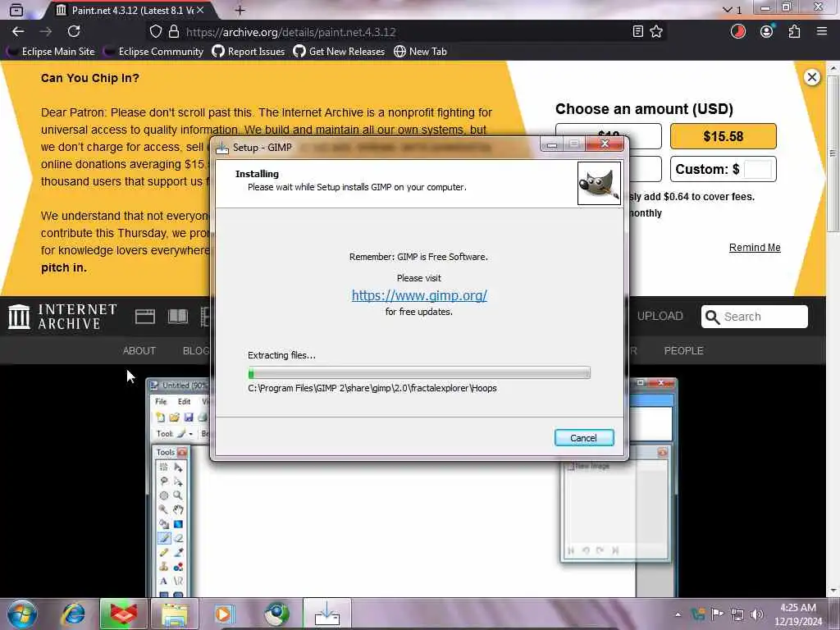Viewport: 840px width, 630px height.
Task: Open the Windows Start button
Action: pyautogui.click(x=22, y=614)
